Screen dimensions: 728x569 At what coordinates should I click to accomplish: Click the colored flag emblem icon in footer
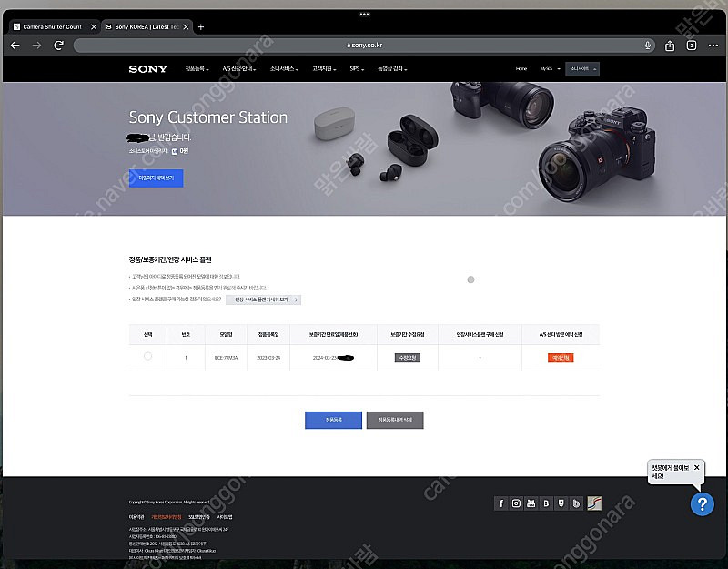tap(594, 503)
